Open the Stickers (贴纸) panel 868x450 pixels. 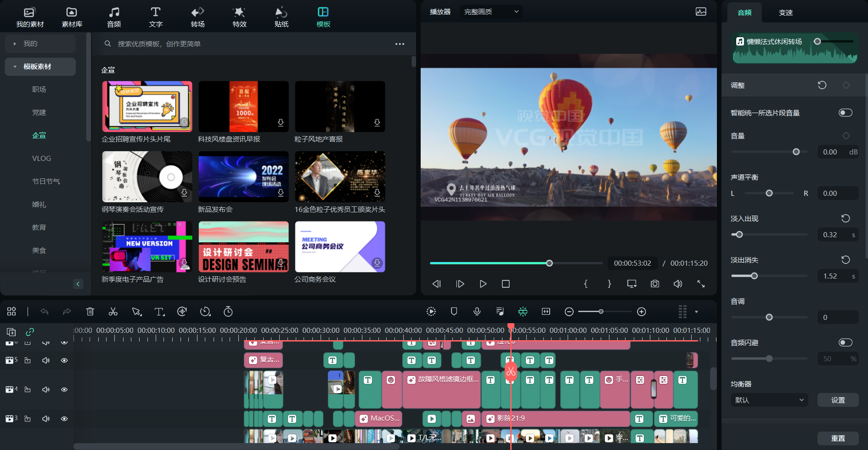(281, 17)
